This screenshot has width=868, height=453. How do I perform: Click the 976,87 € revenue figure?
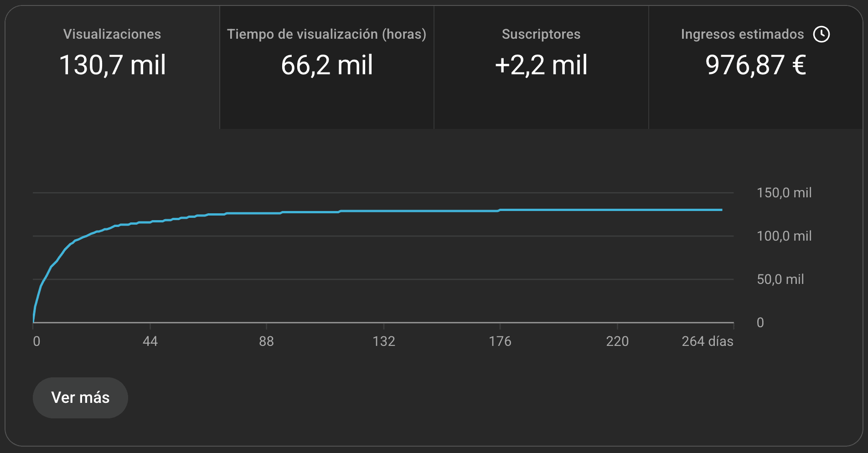[755, 65]
